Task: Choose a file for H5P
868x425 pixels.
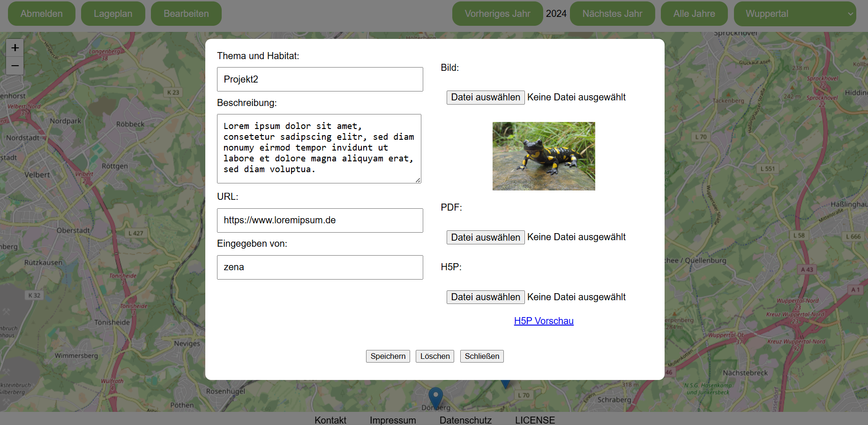Action: pos(485,297)
